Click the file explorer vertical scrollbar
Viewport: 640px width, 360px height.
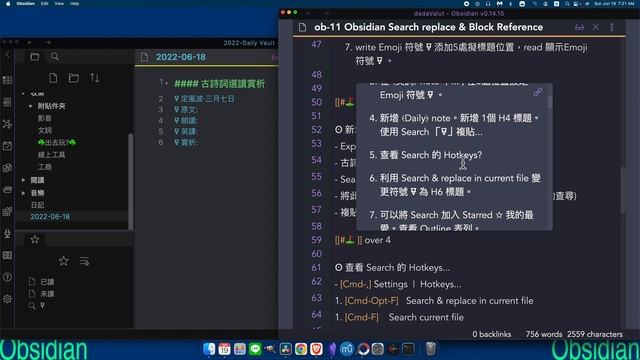tap(131, 181)
